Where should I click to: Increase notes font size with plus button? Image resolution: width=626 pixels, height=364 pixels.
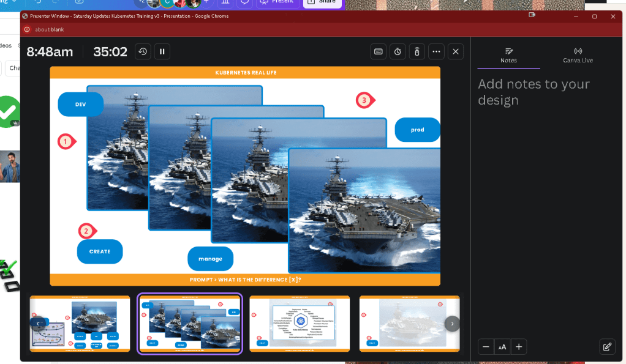pyautogui.click(x=519, y=347)
